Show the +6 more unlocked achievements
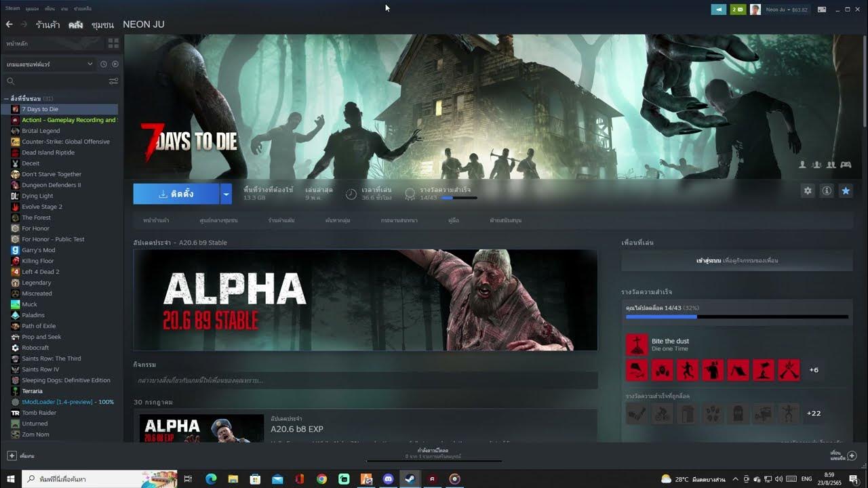The width and height of the screenshot is (868, 488). pos(814,370)
